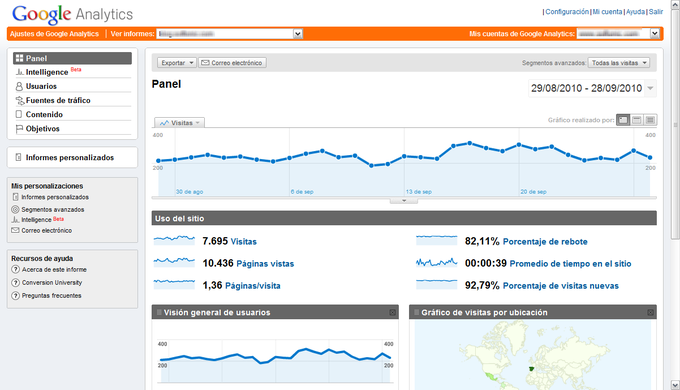Open Informes personalizados main sidebar link
680x390 pixels.
69,157
